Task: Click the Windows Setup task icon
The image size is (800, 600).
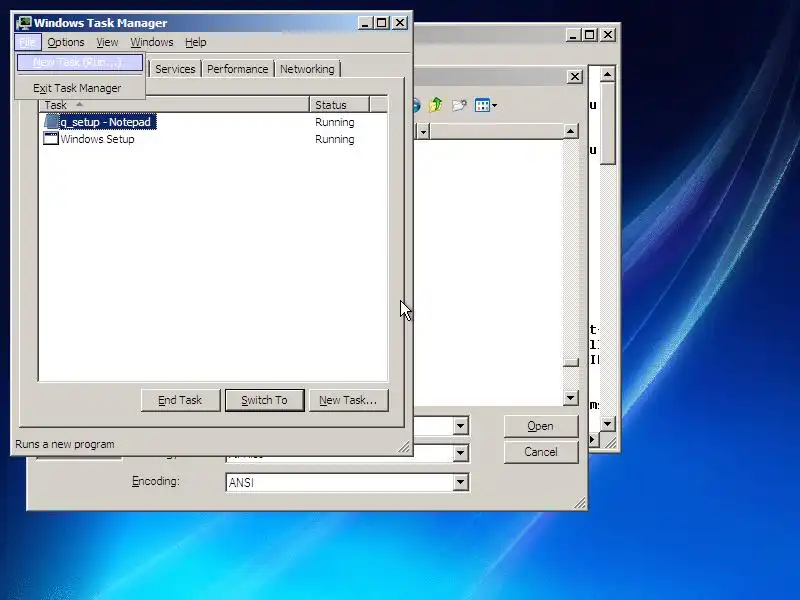Action: 51,138
